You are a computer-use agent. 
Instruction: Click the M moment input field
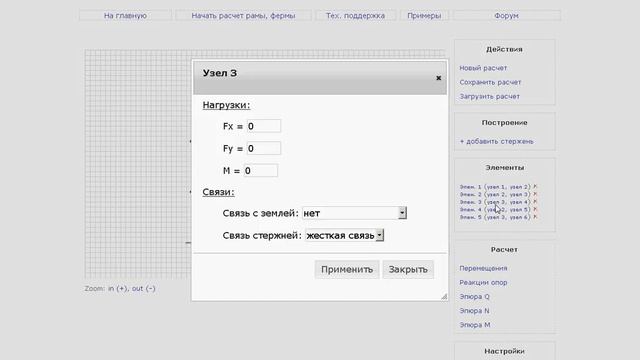coord(261,171)
